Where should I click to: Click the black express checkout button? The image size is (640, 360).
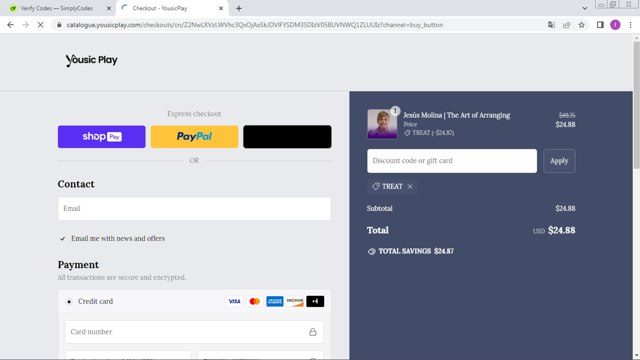coord(287,137)
